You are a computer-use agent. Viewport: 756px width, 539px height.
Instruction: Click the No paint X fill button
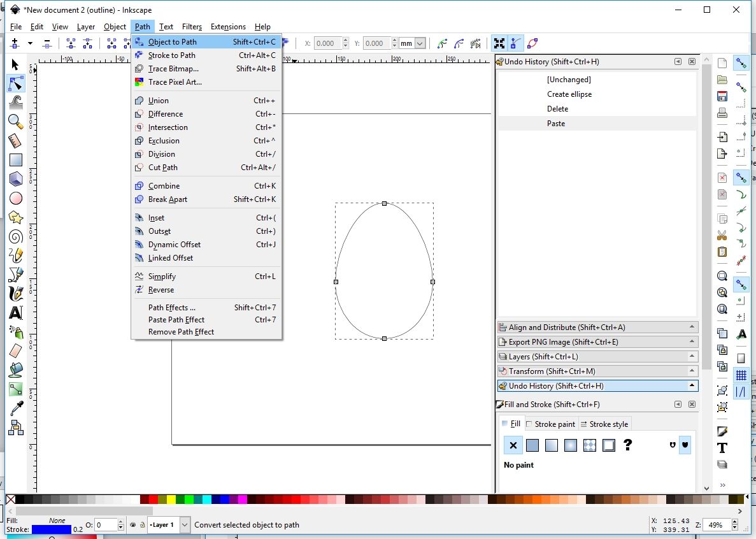click(x=513, y=445)
